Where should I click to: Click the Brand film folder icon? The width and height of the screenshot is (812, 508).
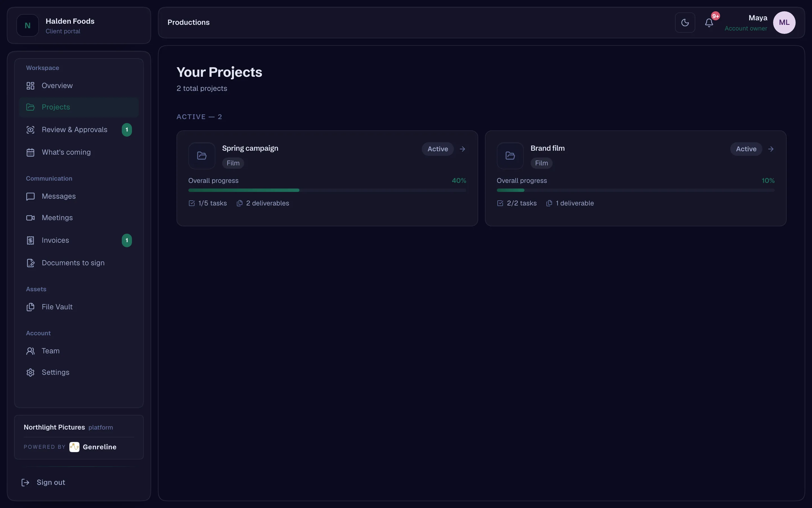coord(510,156)
